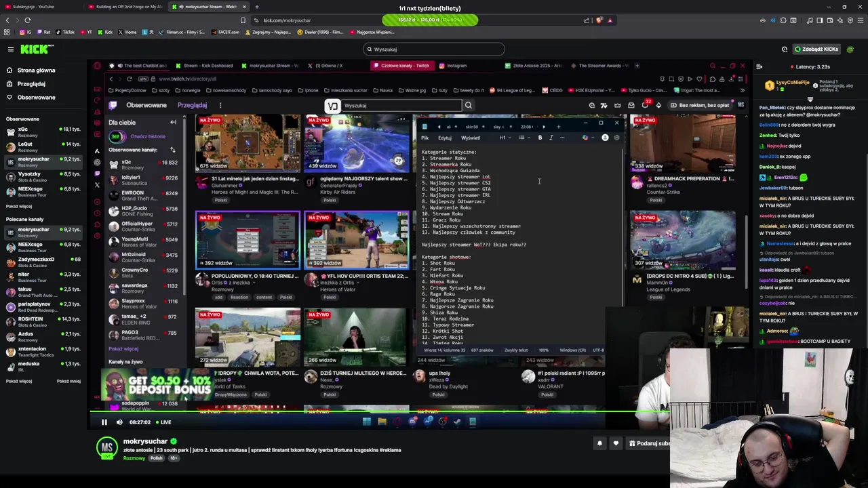
Task: Collapse Twitch Dla ciebie sidebar
Action: coord(173,123)
